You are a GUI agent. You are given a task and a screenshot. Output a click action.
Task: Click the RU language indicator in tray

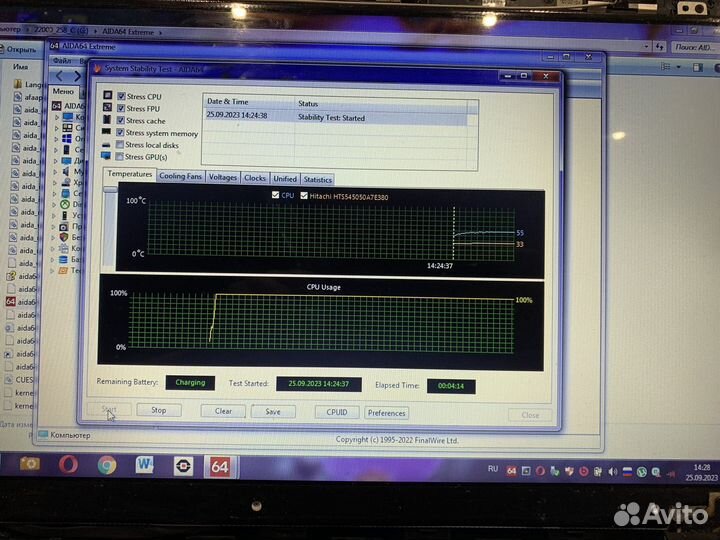tap(492, 468)
